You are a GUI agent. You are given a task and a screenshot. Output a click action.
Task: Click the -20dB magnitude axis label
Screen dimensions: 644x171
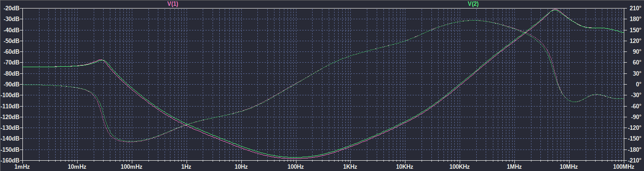click(x=12, y=9)
